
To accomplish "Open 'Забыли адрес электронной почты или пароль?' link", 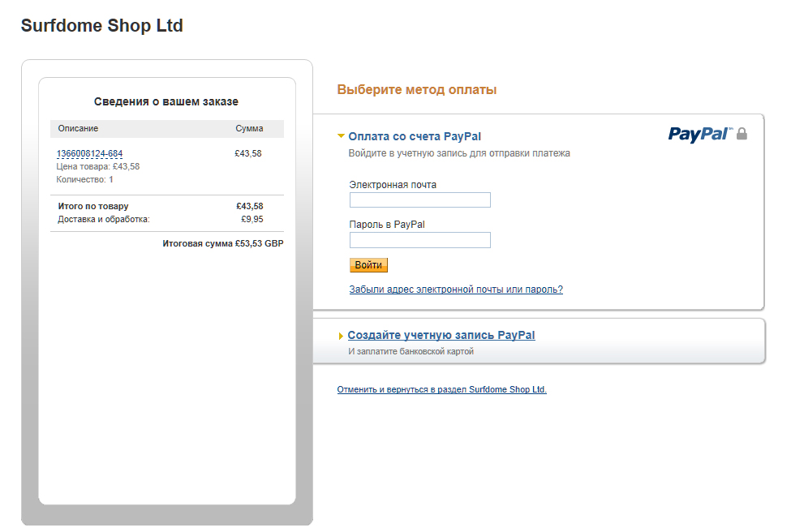I will (456, 290).
